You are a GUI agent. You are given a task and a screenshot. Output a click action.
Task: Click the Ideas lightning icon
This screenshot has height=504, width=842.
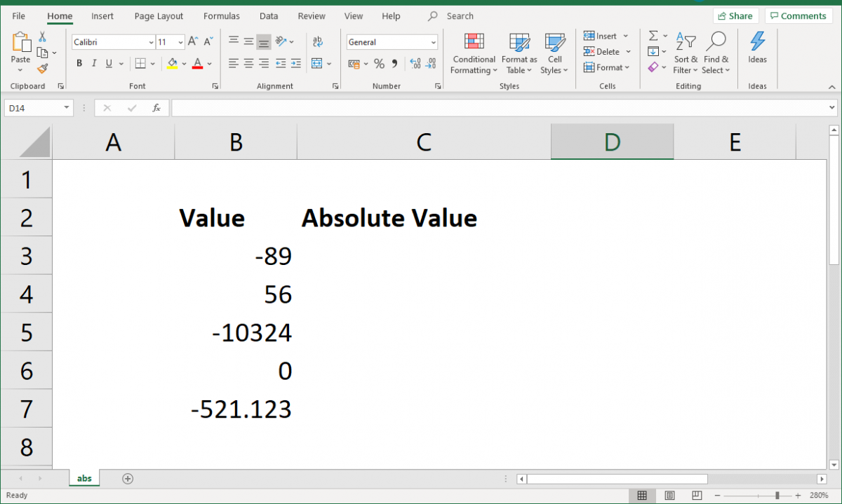(x=757, y=41)
